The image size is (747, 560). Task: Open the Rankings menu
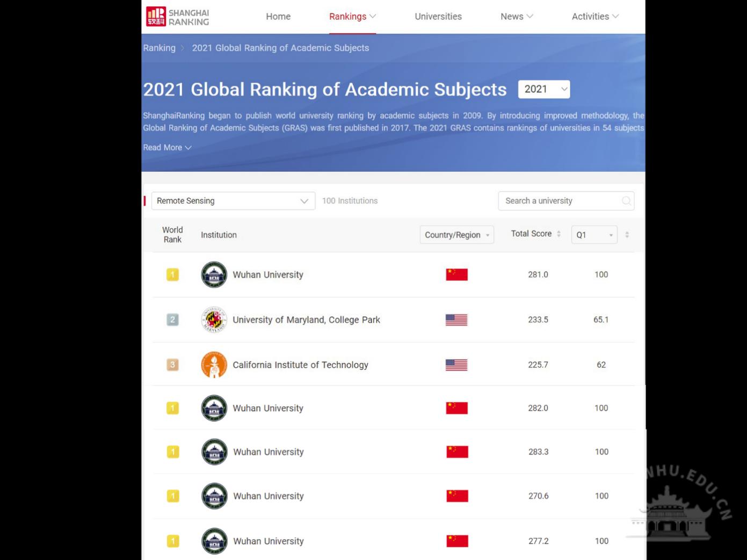[352, 17]
